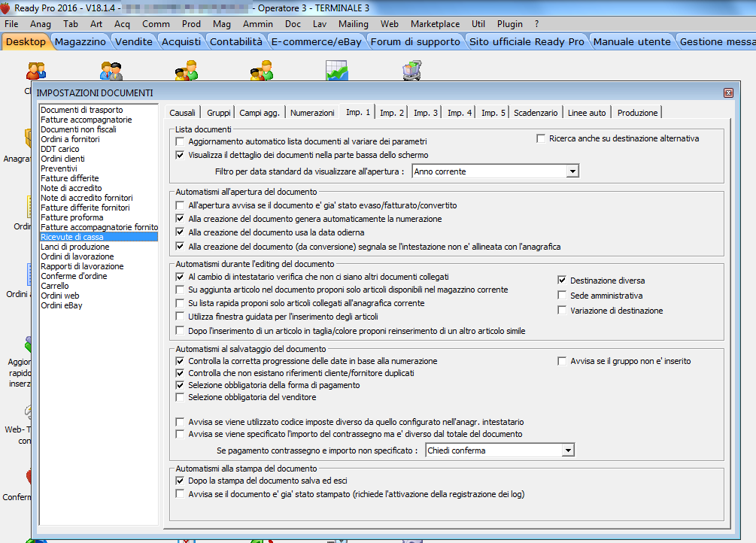
Task: Toggle intestatario change linked documents verification
Action: (180, 277)
